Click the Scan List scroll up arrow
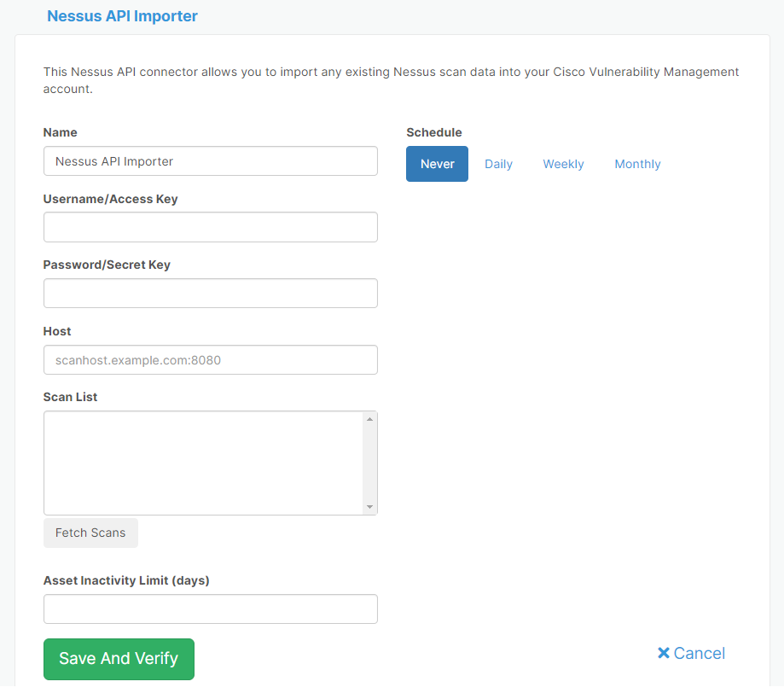The width and height of the screenshot is (784, 699). point(369,419)
